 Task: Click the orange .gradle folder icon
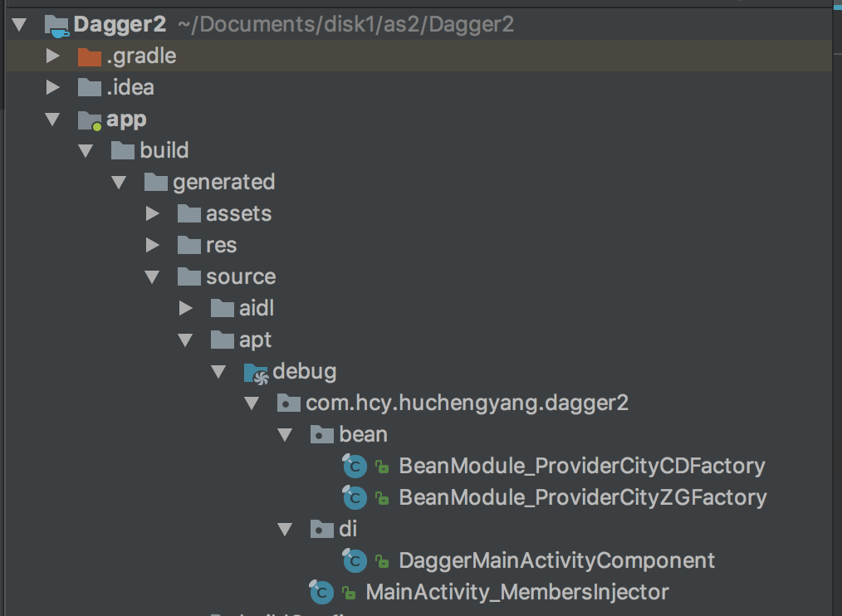tap(89, 56)
